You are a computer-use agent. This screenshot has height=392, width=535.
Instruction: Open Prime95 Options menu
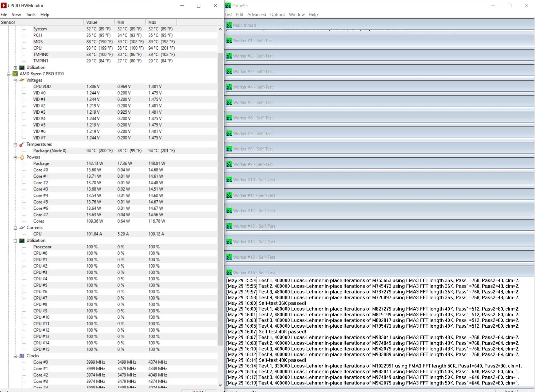tap(277, 15)
